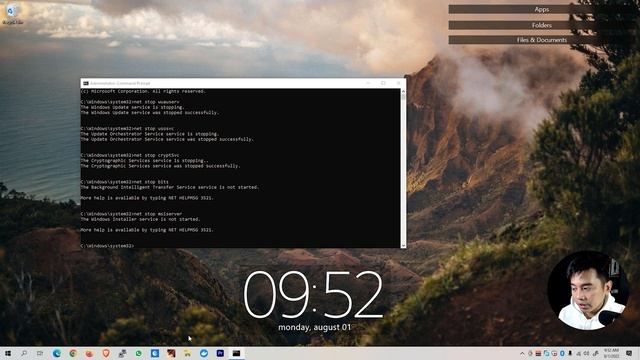Select the Command Prompt taskbar icon

tap(236, 353)
